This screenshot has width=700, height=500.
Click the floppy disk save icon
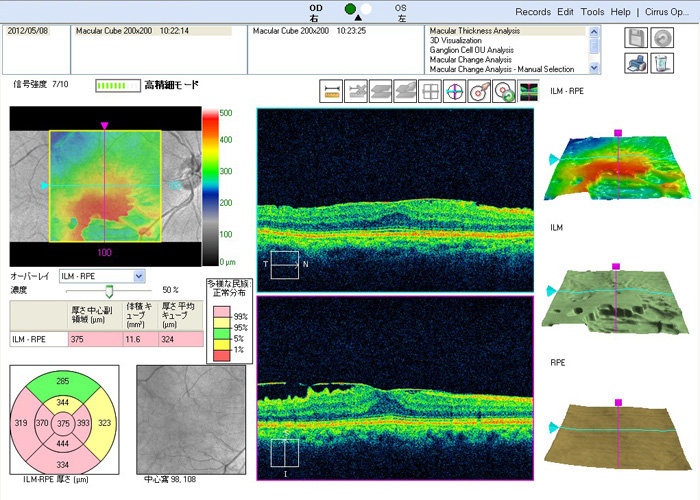pyautogui.click(x=636, y=38)
